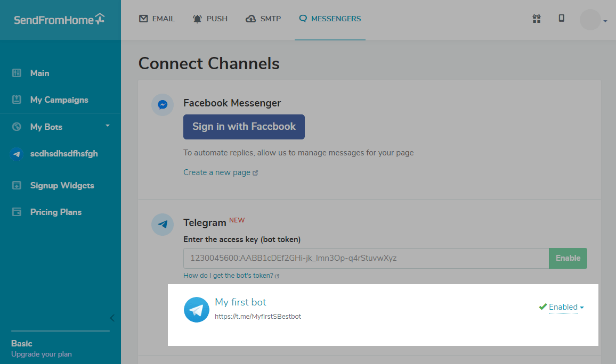Click the Telegram channel icon beside heading
Viewport: 616px width, 364px height.
point(163,225)
